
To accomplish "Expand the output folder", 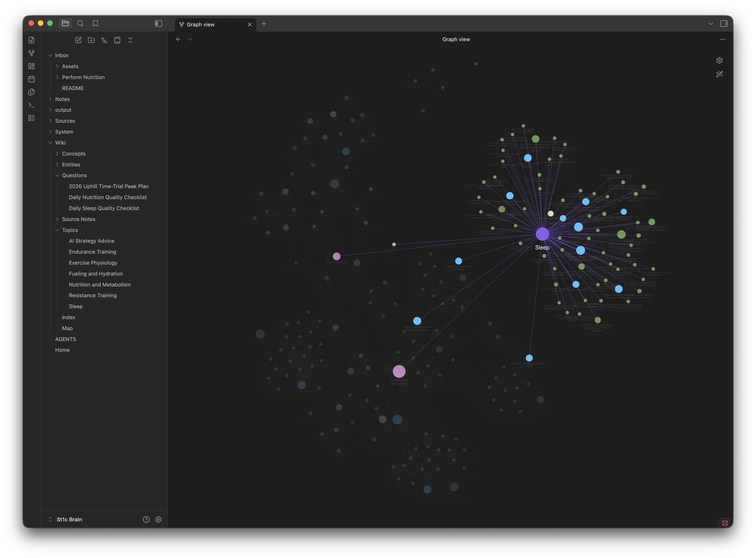I will 50,110.
